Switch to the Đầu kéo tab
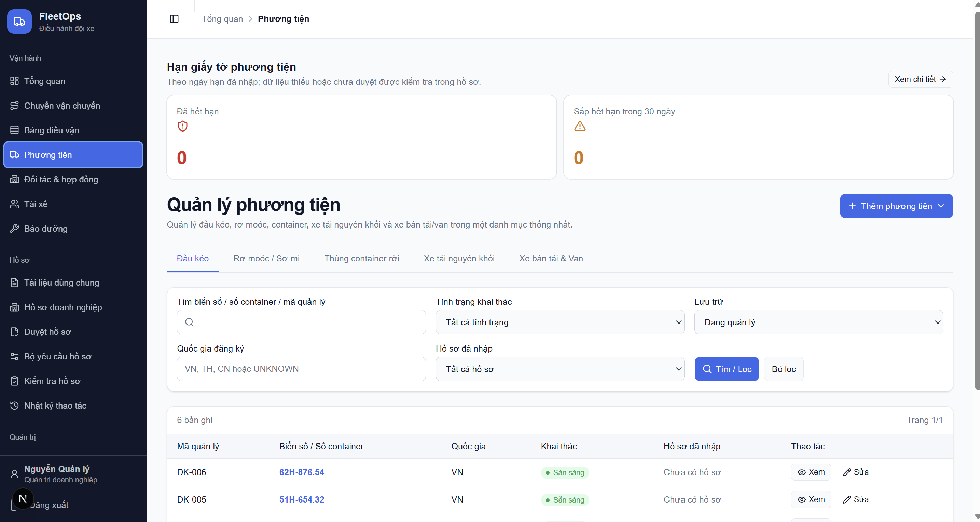 [193, 258]
